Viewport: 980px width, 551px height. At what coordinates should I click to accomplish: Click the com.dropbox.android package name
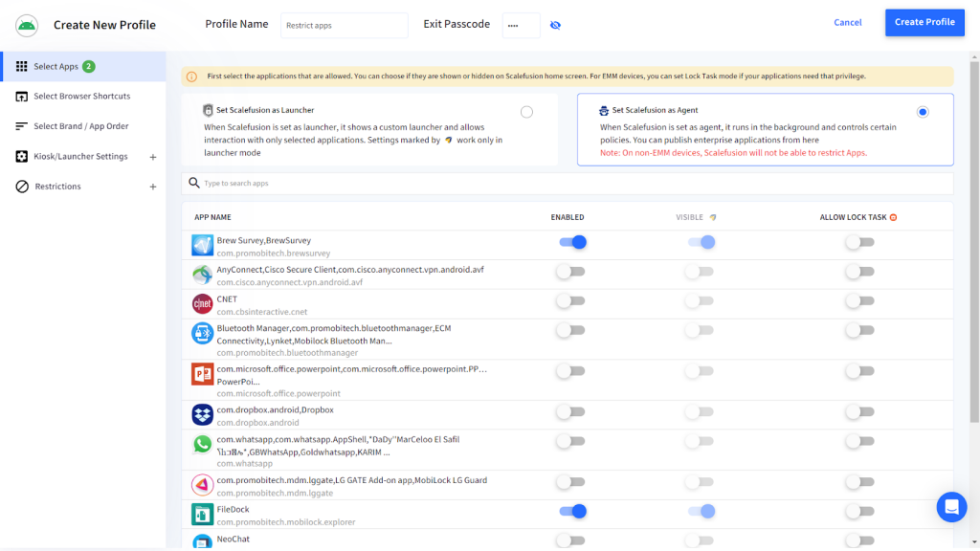257,423
